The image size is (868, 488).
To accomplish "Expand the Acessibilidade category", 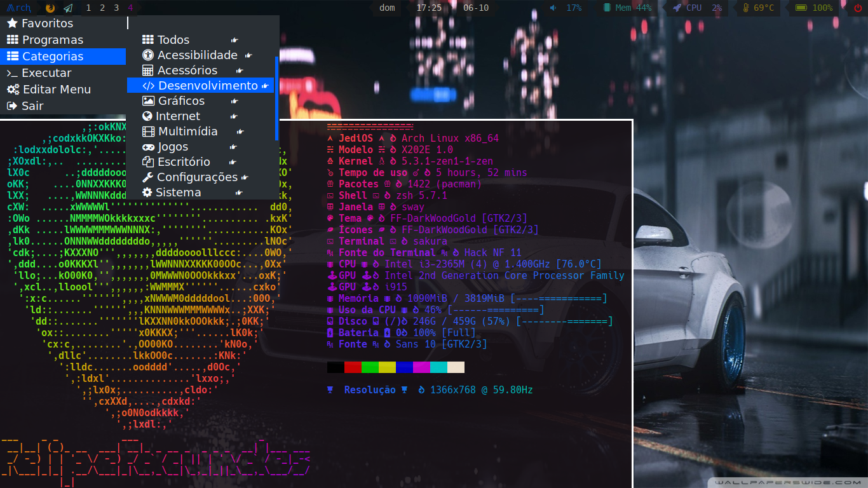I will click(x=200, y=55).
